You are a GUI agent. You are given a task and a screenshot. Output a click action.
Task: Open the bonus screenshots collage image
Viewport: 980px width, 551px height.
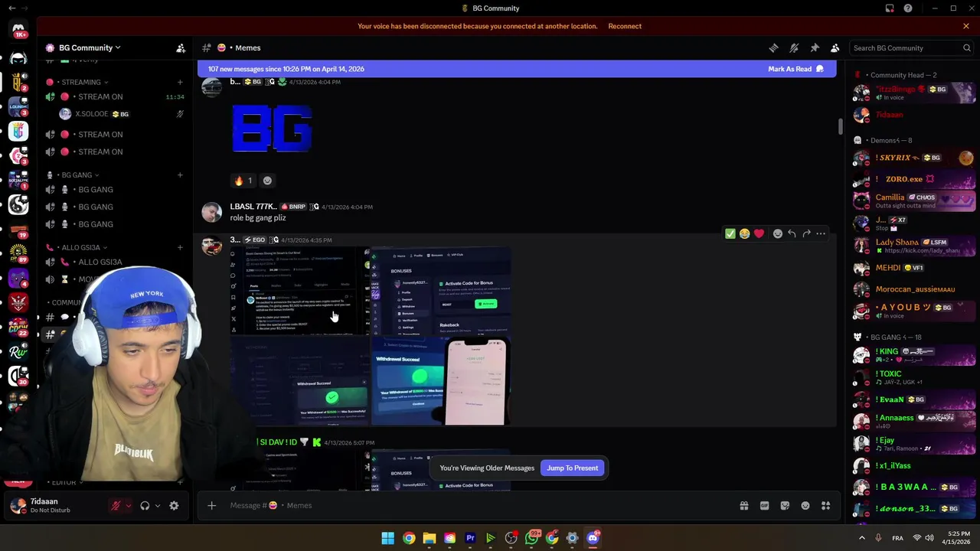pos(371,336)
